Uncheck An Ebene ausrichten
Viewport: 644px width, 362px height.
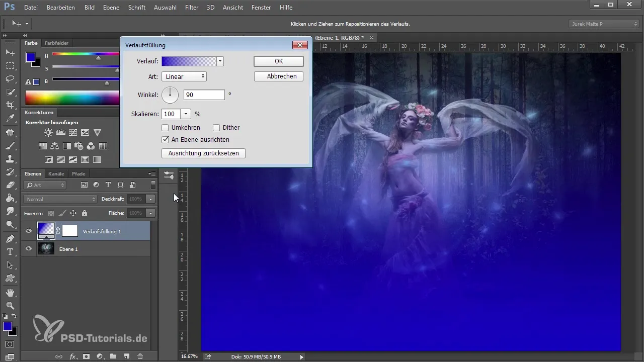(165, 140)
